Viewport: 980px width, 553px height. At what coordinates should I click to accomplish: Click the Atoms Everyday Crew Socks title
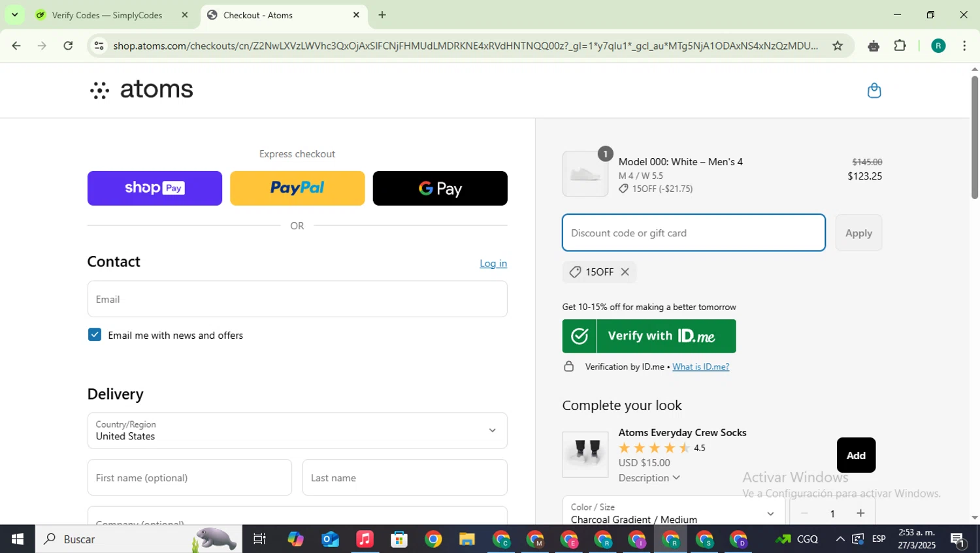click(682, 433)
